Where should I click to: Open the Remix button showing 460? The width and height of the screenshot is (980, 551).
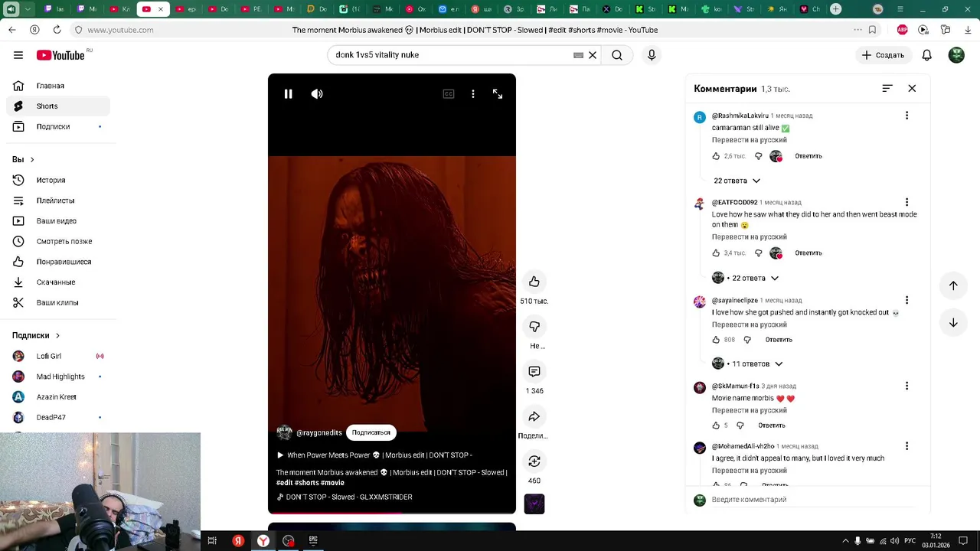pyautogui.click(x=534, y=461)
